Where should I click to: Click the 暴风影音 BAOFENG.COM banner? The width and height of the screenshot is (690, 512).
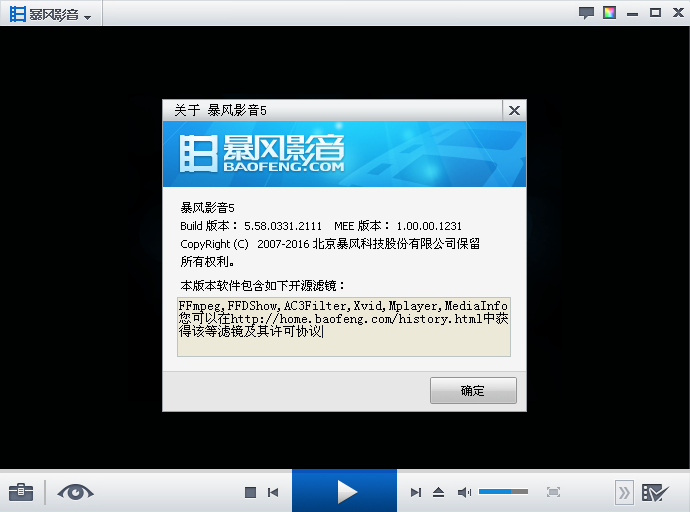(x=344, y=154)
